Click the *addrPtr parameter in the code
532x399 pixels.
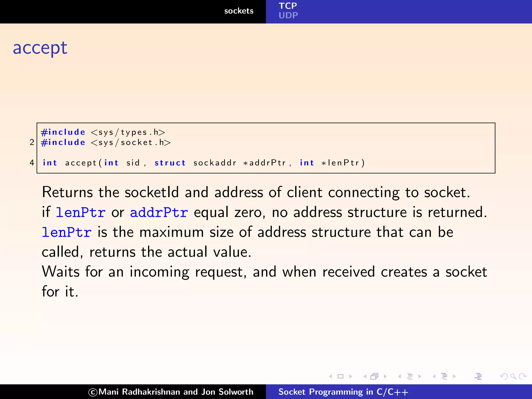pyautogui.click(x=264, y=163)
